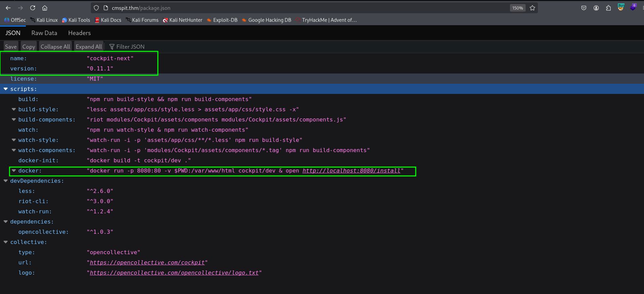Click the build key row

28,99
